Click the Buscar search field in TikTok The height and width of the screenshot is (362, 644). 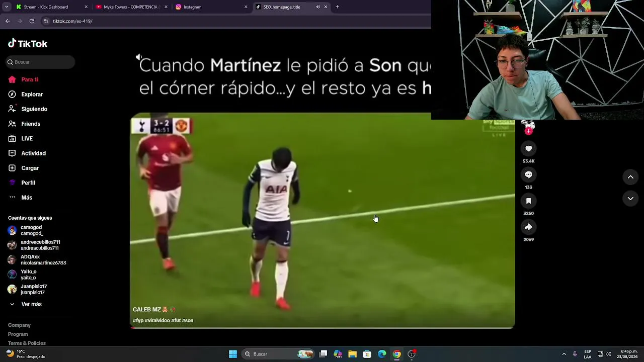[x=41, y=62]
